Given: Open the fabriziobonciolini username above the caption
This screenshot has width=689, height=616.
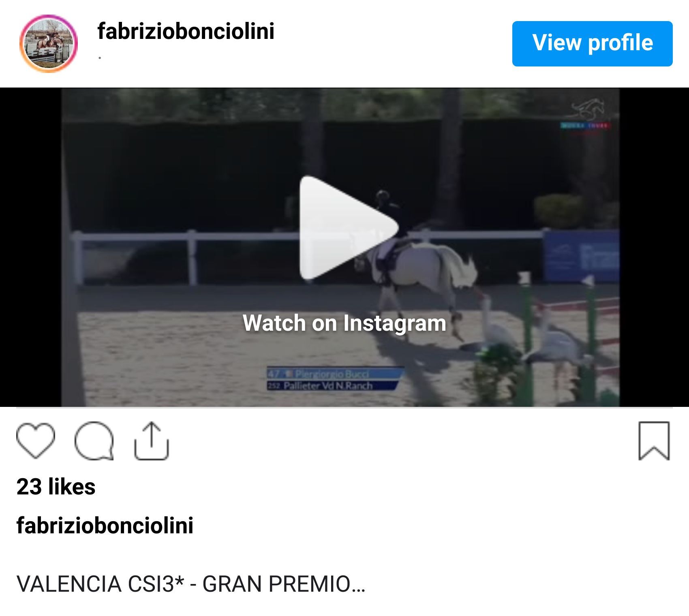Looking at the screenshot, I should (x=105, y=526).
